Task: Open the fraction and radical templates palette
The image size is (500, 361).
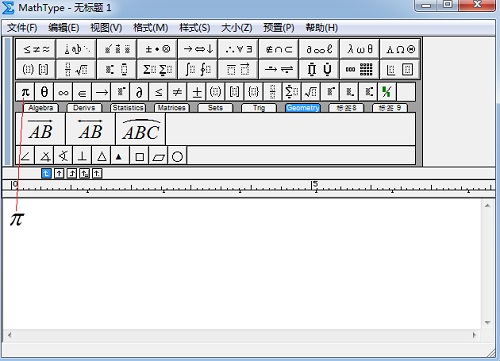Action: 76,69
